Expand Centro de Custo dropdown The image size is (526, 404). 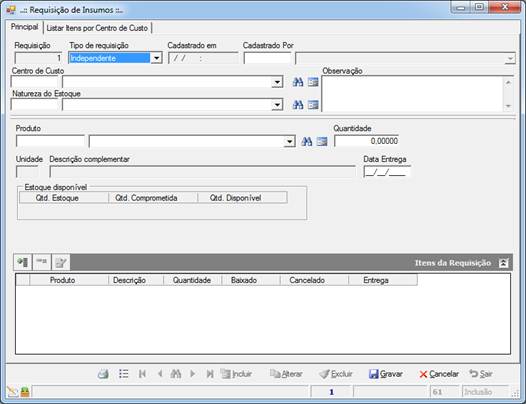(277, 82)
